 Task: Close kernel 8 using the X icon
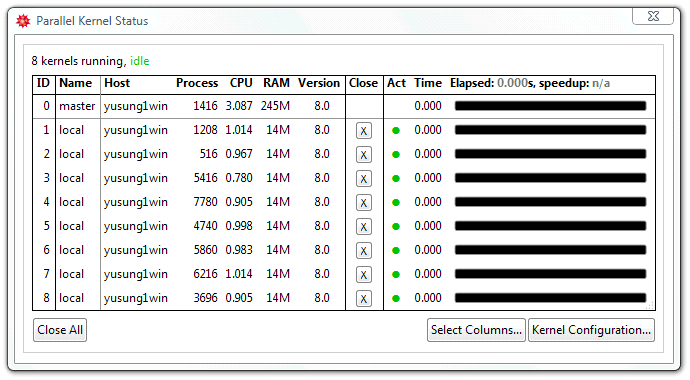pyautogui.click(x=363, y=299)
